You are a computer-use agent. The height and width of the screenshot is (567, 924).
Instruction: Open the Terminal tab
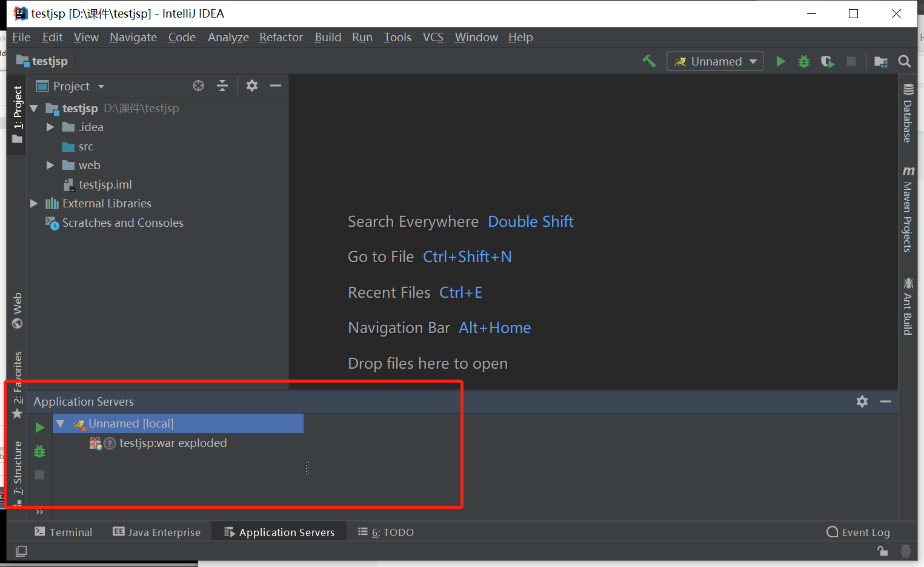(64, 532)
